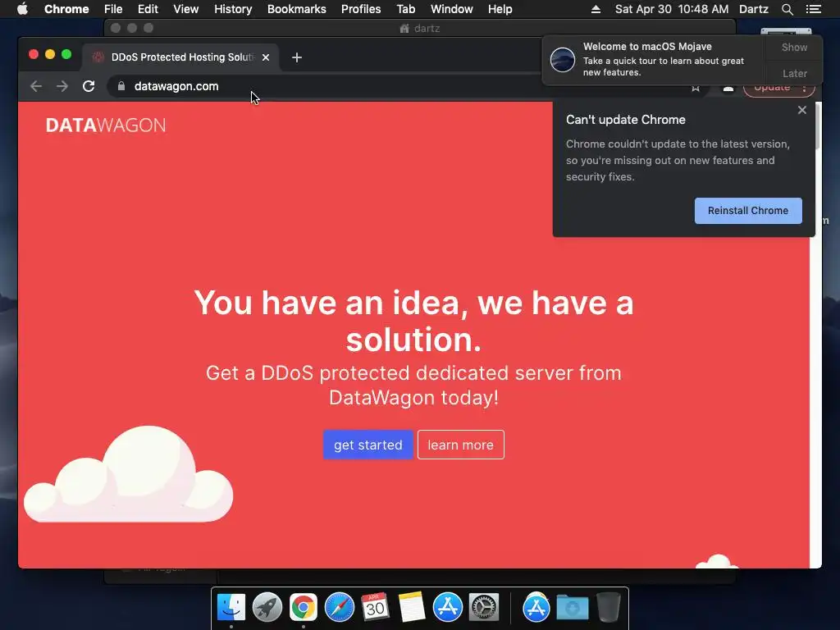The width and height of the screenshot is (840, 630).
Task: Open the App Store icon next to Downloads in dock
Action: [x=536, y=608]
